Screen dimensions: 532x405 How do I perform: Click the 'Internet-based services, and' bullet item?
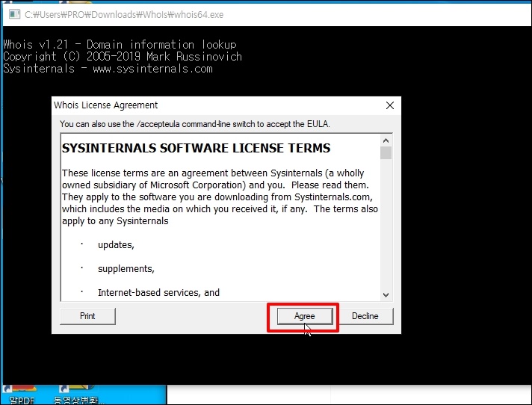point(159,293)
